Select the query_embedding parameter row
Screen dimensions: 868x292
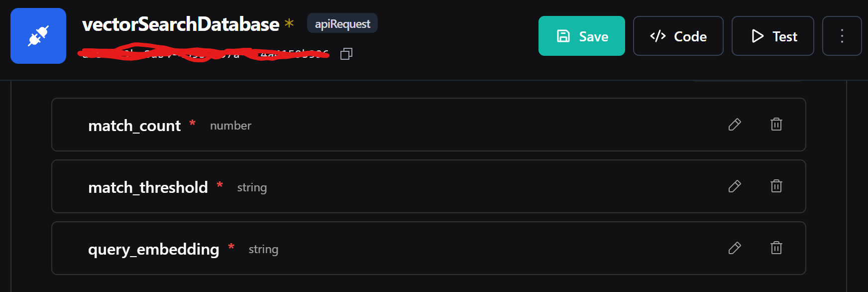[x=348, y=248]
